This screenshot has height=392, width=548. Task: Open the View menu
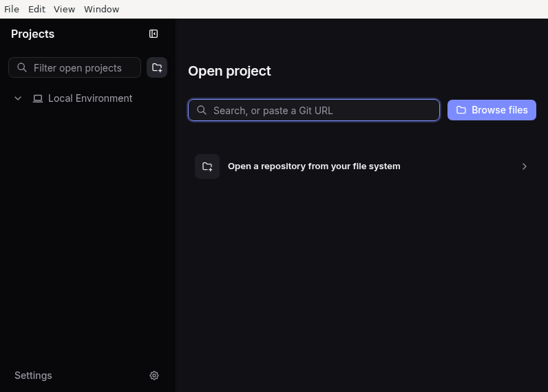(64, 9)
